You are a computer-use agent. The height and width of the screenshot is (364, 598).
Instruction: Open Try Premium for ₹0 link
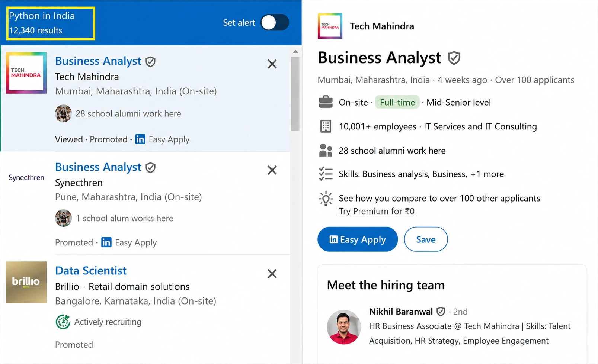[377, 211]
